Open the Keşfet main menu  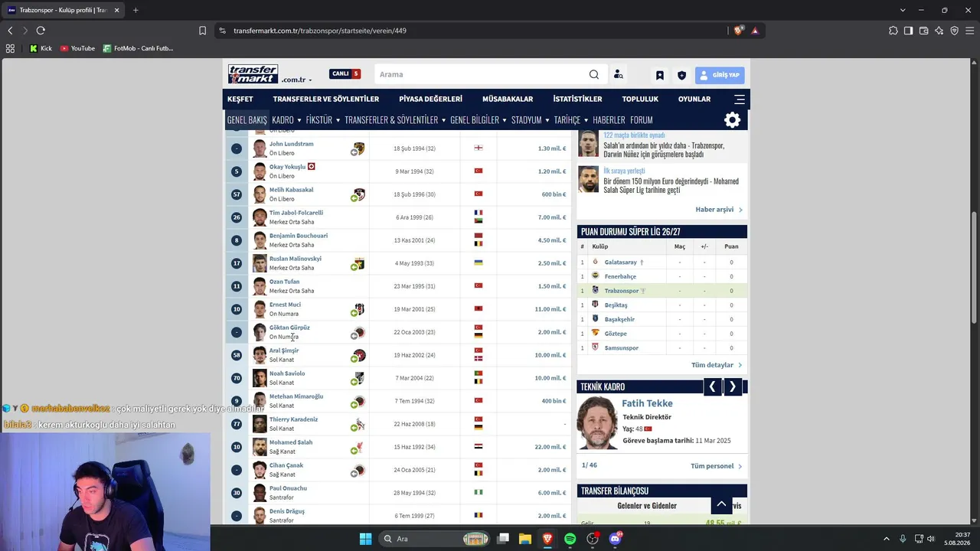(x=240, y=99)
